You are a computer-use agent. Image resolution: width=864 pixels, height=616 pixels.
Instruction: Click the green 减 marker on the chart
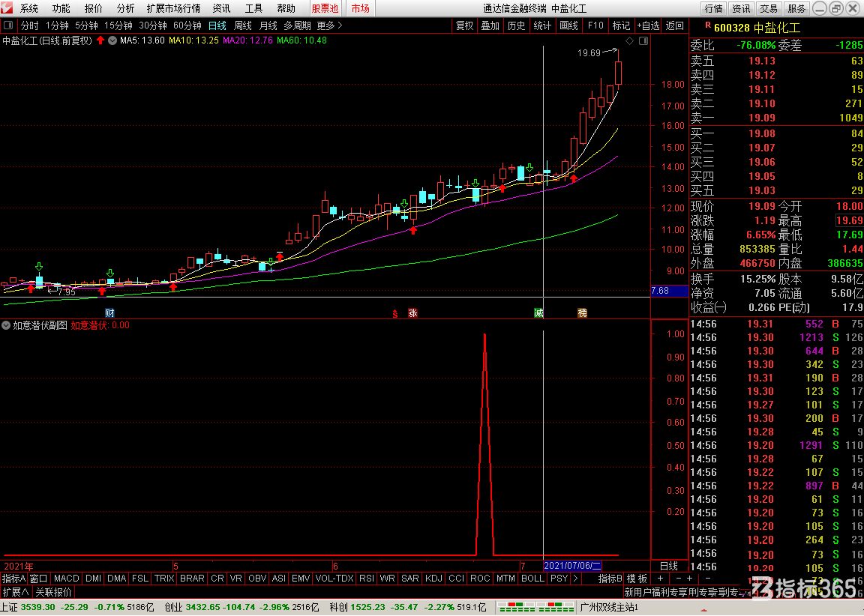(539, 313)
